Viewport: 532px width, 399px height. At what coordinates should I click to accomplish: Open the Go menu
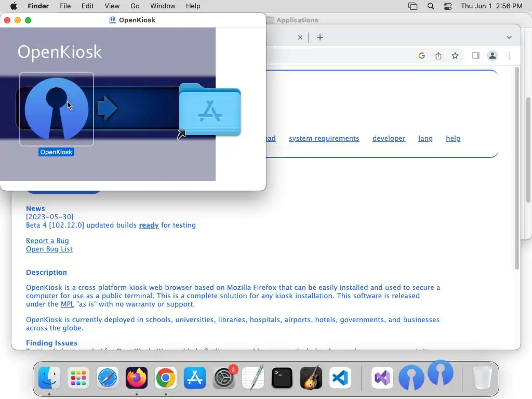pos(135,6)
